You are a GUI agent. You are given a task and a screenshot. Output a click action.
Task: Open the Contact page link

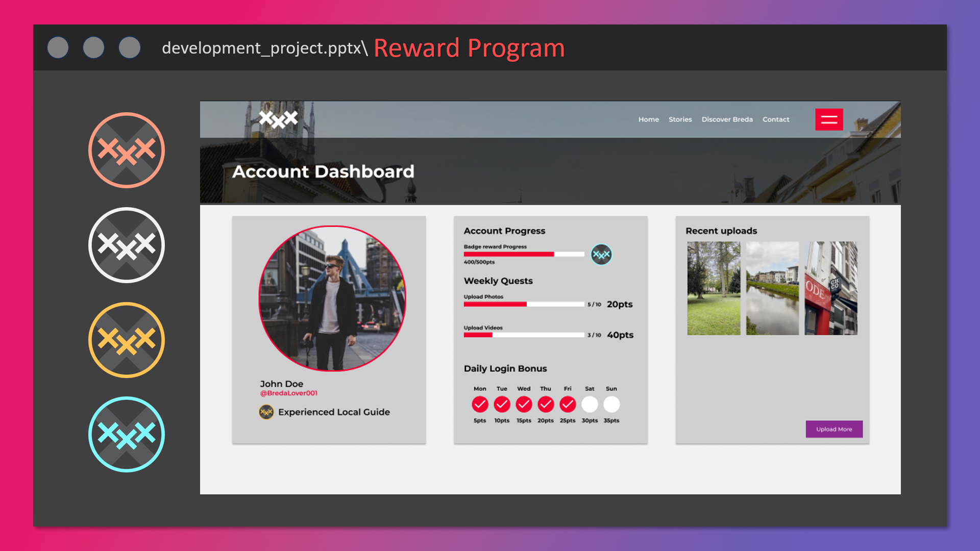pos(776,119)
